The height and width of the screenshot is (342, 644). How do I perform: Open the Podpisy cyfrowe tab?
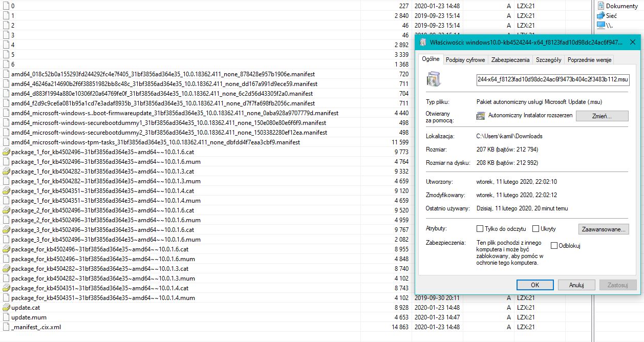point(465,60)
